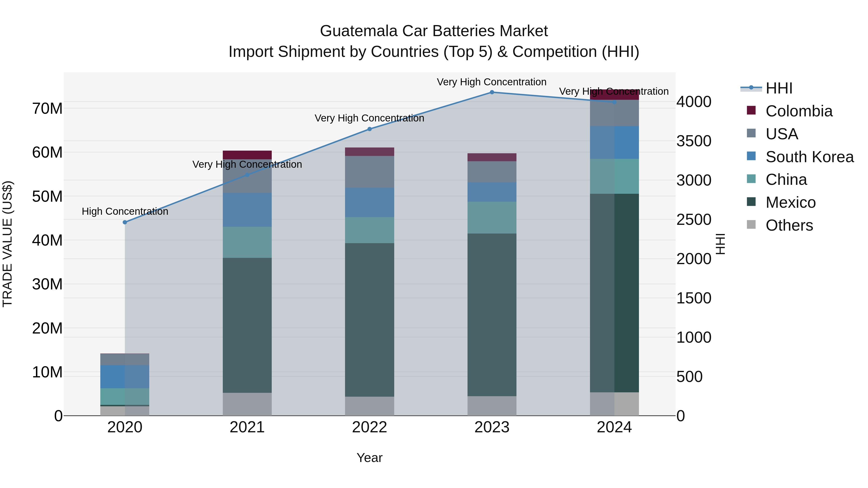Click the 10M left axis tick label

47,372
